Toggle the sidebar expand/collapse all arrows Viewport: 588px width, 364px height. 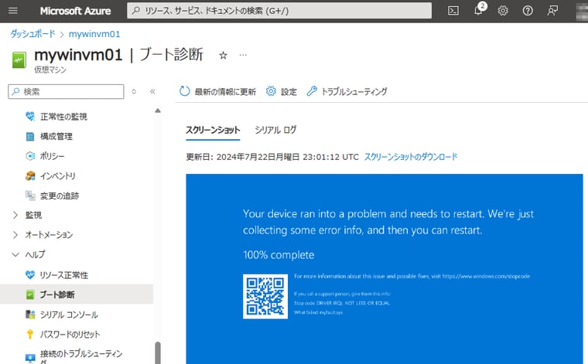134,91
